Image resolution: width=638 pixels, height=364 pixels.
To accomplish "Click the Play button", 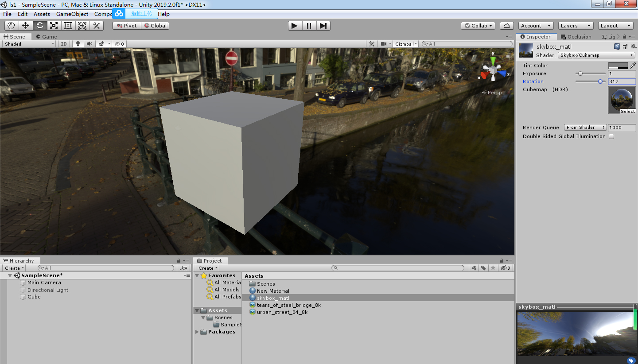I will click(x=295, y=26).
